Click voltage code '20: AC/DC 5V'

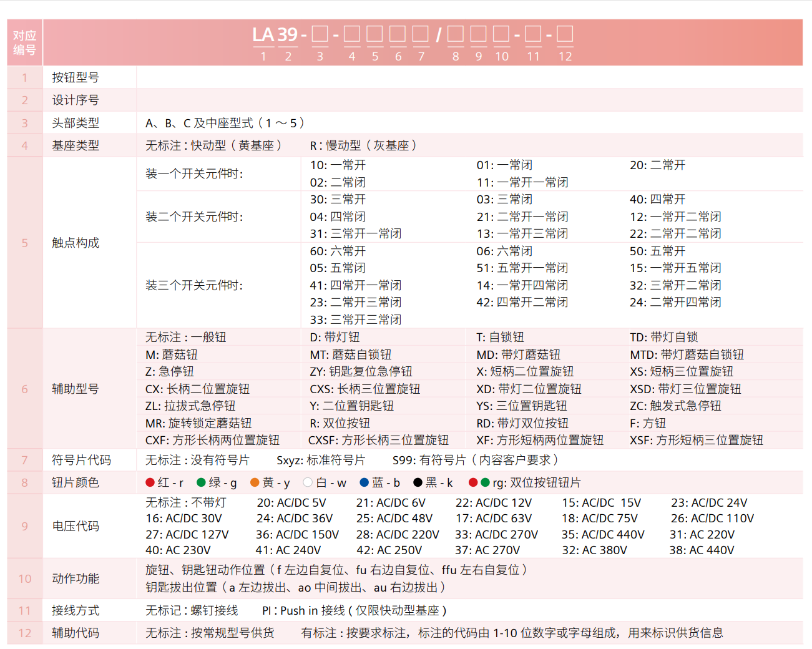click(291, 502)
